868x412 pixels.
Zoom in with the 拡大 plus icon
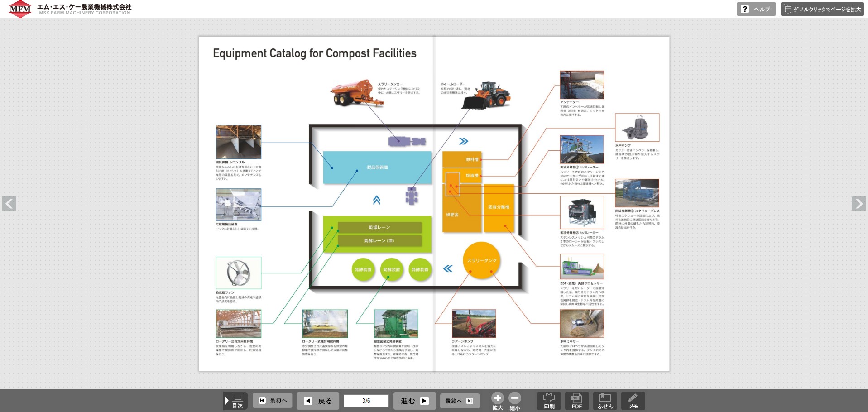(x=497, y=398)
